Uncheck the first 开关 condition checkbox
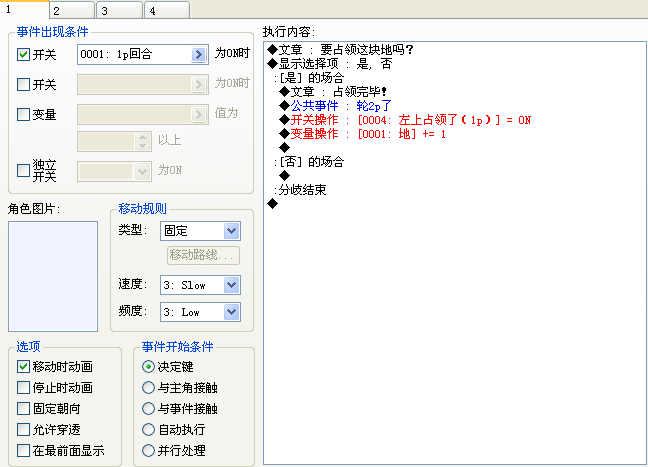 (x=23, y=55)
